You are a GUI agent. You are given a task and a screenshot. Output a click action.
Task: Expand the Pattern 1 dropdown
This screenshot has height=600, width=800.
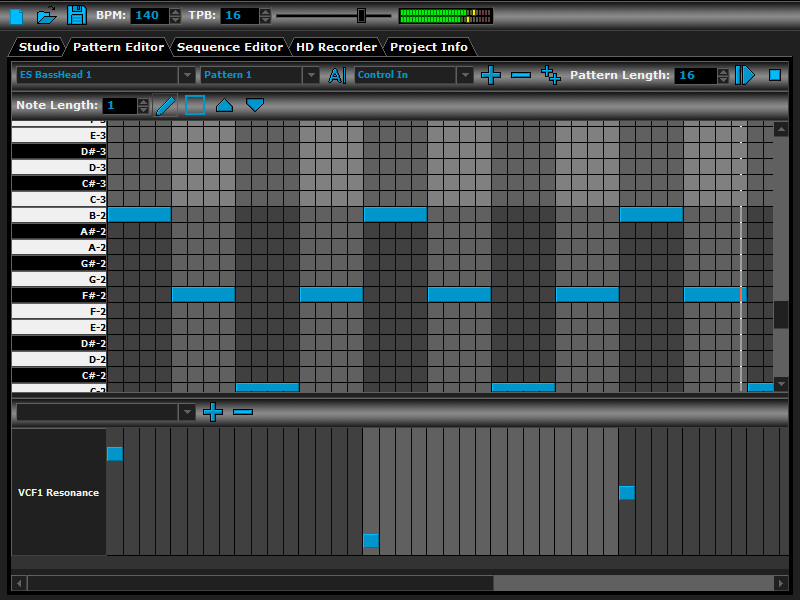click(x=311, y=75)
